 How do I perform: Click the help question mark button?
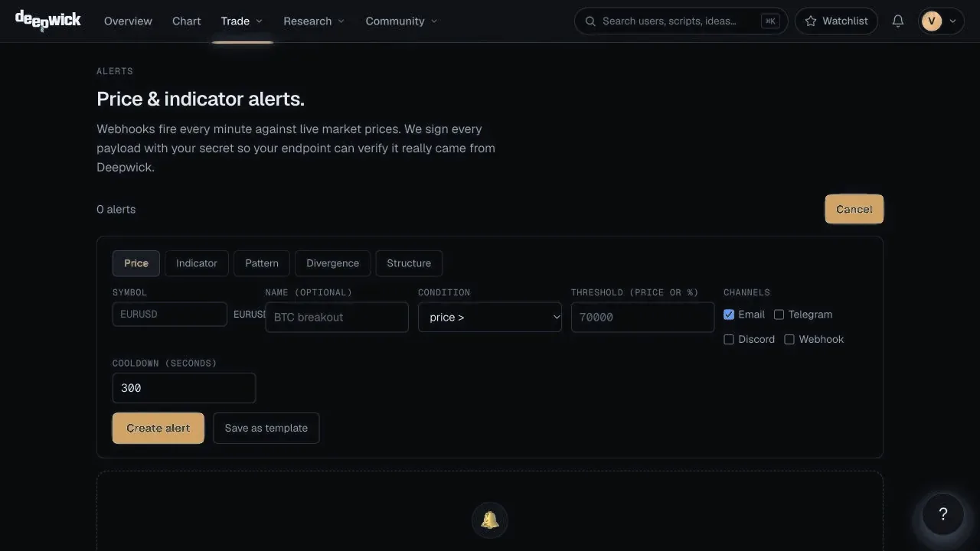[x=943, y=514]
